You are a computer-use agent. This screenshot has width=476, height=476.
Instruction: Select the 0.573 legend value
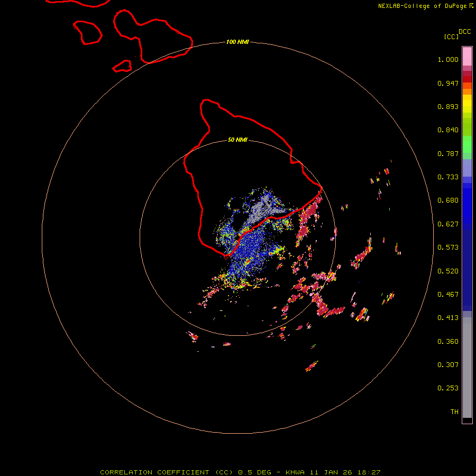(448, 248)
